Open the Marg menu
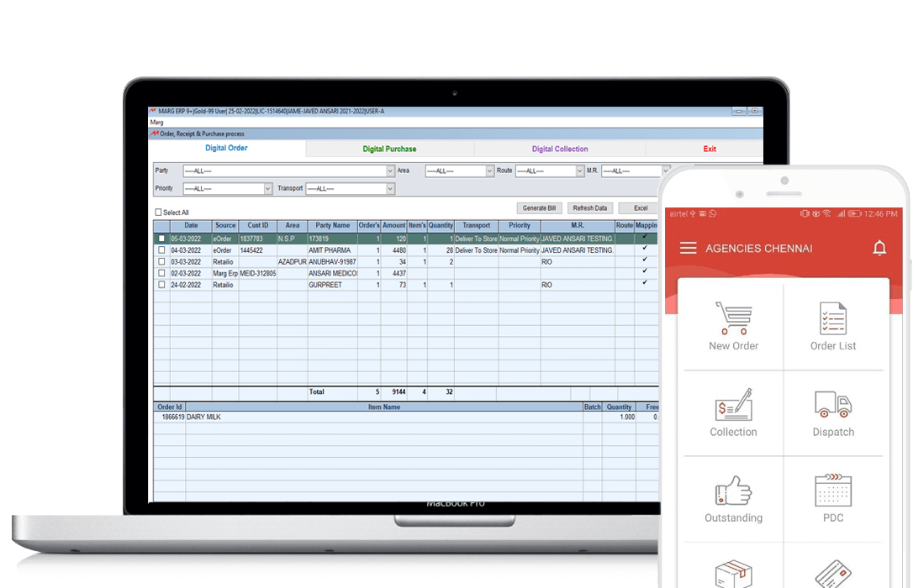The height and width of the screenshot is (588, 913). pyautogui.click(x=156, y=122)
